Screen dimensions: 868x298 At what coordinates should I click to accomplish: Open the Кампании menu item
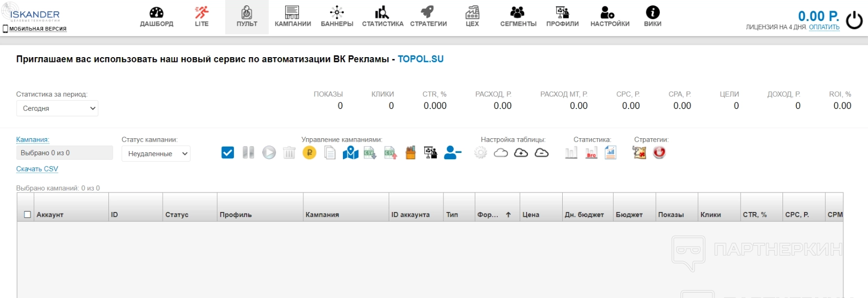[x=293, y=17]
